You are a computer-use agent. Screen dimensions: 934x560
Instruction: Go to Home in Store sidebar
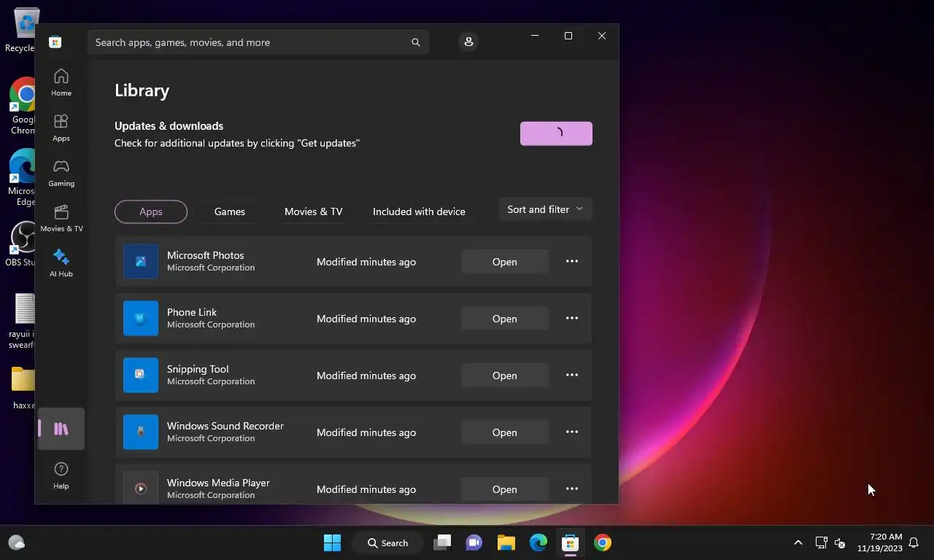click(x=61, y=82)
